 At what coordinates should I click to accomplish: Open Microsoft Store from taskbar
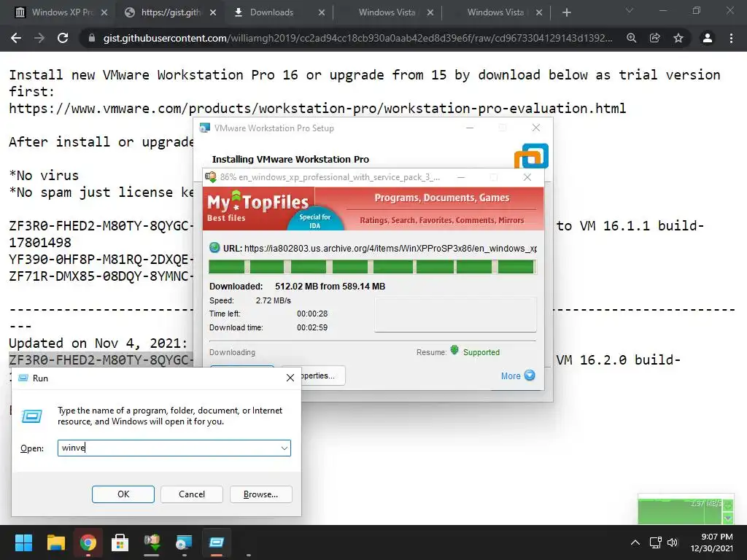tap(120, 542)
